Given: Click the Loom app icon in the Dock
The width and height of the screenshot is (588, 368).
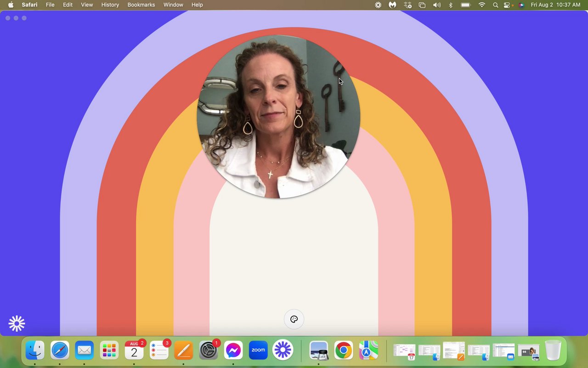Looking at the screenshot, I should pyautogui.click(x=283, y=351).
